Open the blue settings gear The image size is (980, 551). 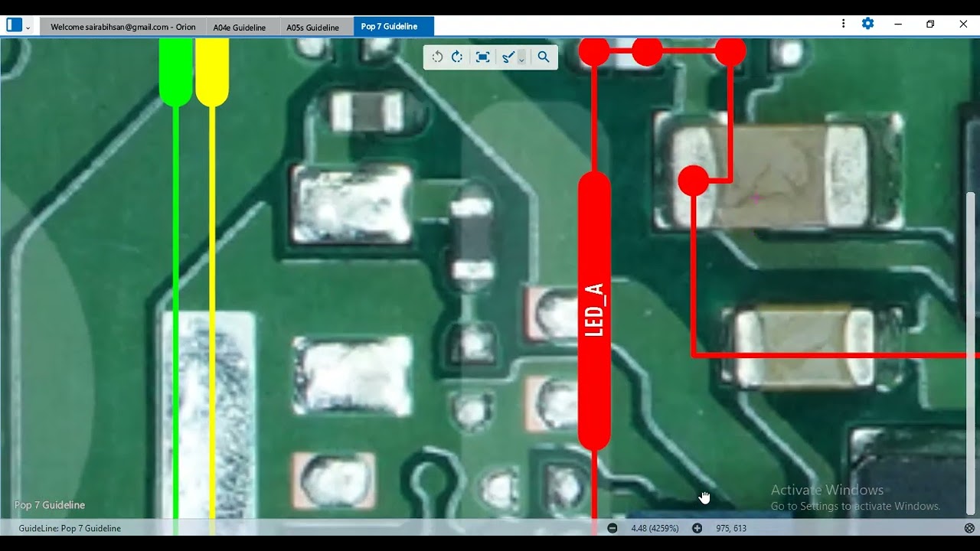pyautogui.click(x=867, y=24)
